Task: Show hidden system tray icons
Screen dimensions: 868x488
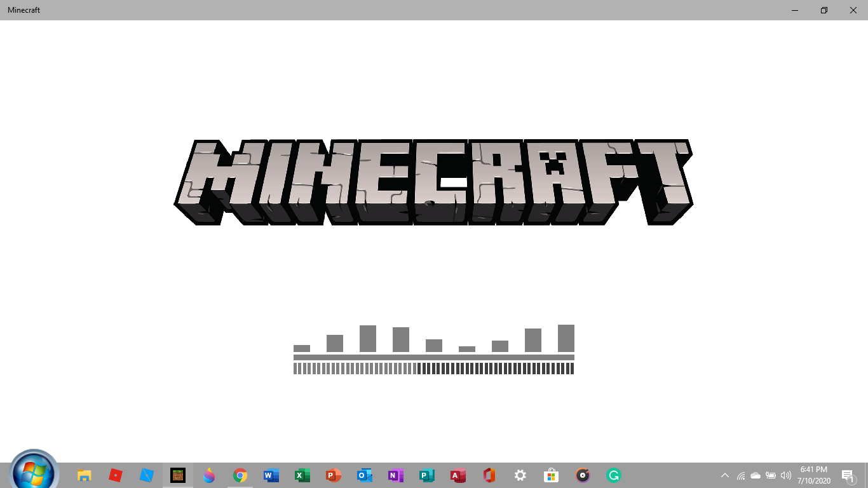Action: coord(725,475)
